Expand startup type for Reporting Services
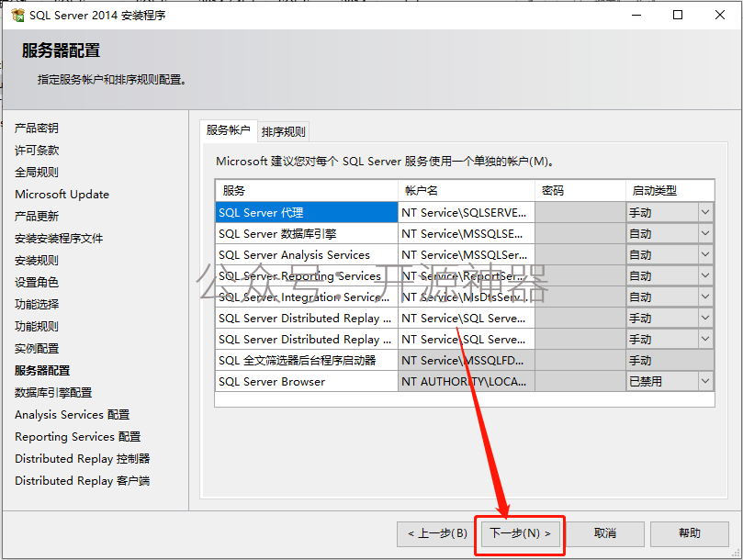This screenshot has height=560, width=743. (705, 275)
